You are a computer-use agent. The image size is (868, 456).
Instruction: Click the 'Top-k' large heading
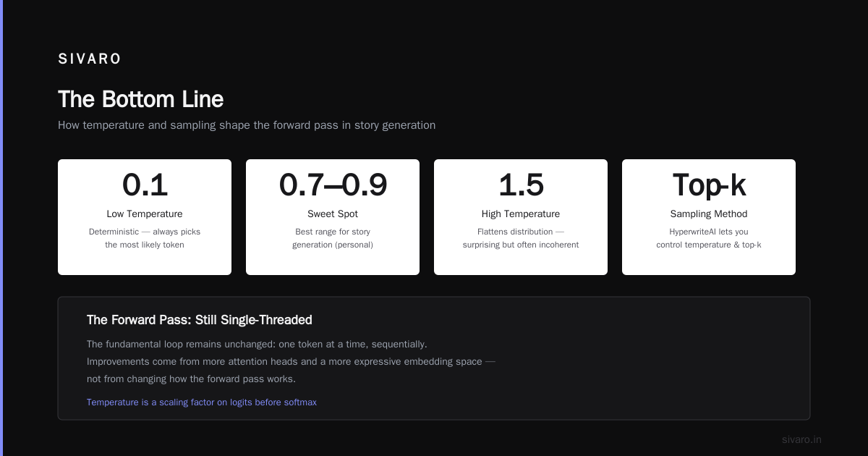point(709,185)
